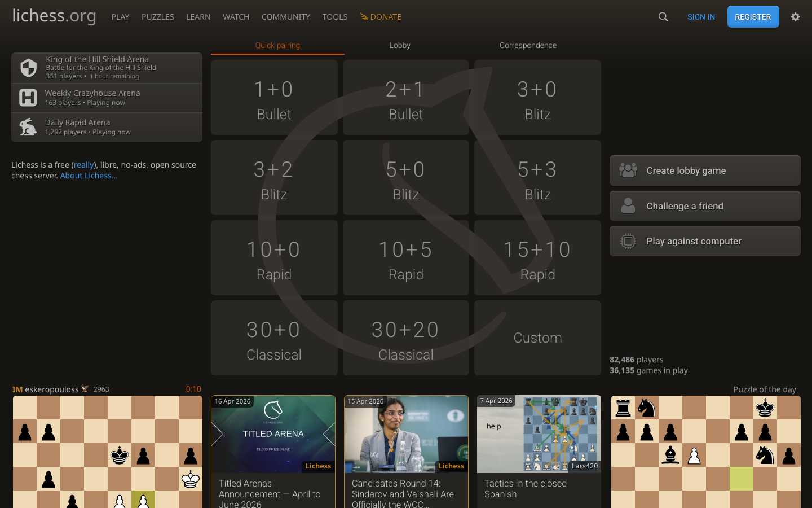Expand the TOOLS navigation menu
The height and width of the screenshot is (508, 812).
point(334,17)
